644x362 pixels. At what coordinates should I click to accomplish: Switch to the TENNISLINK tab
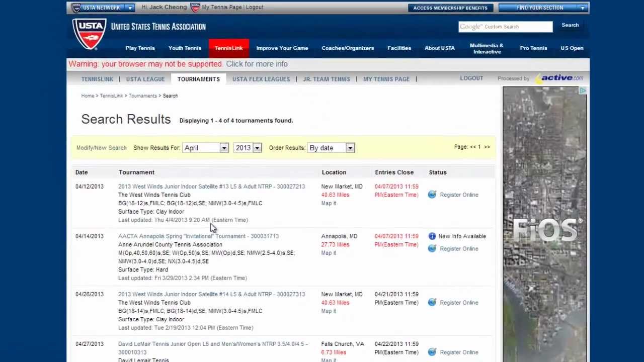(x=97, y=79)
